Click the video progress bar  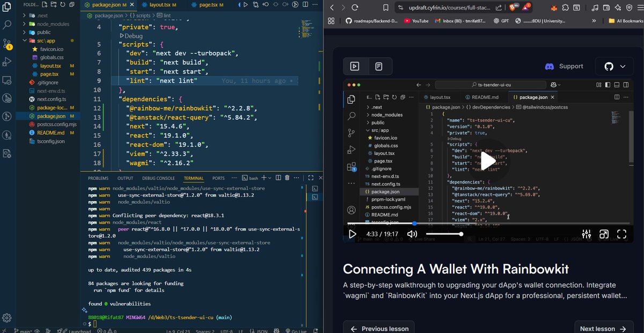488,223
